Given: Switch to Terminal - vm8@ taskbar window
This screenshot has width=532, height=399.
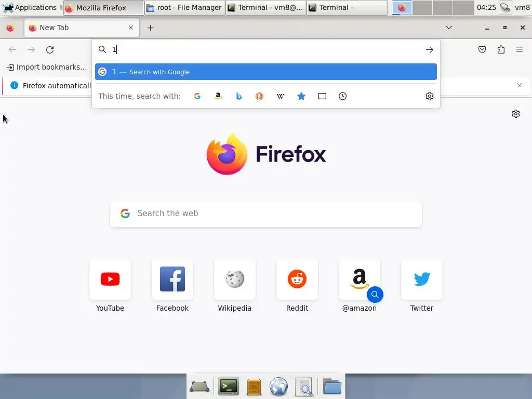Looking at the screenshot, I should click(266, 7).
